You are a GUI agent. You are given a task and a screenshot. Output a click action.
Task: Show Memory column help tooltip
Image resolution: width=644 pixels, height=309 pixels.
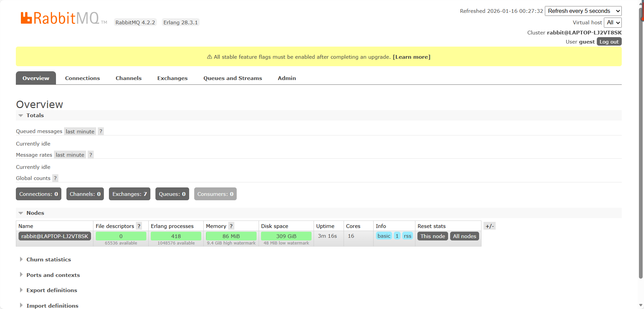click(231, 226)
